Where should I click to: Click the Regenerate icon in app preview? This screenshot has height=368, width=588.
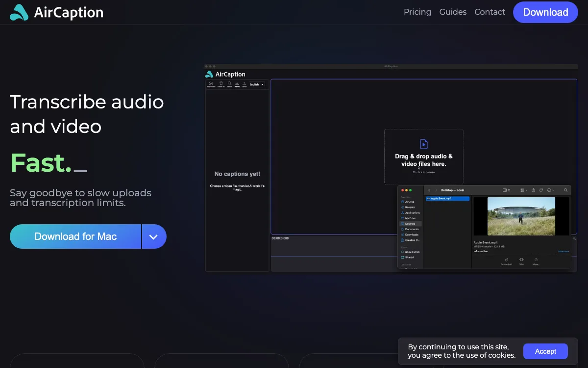211,84
